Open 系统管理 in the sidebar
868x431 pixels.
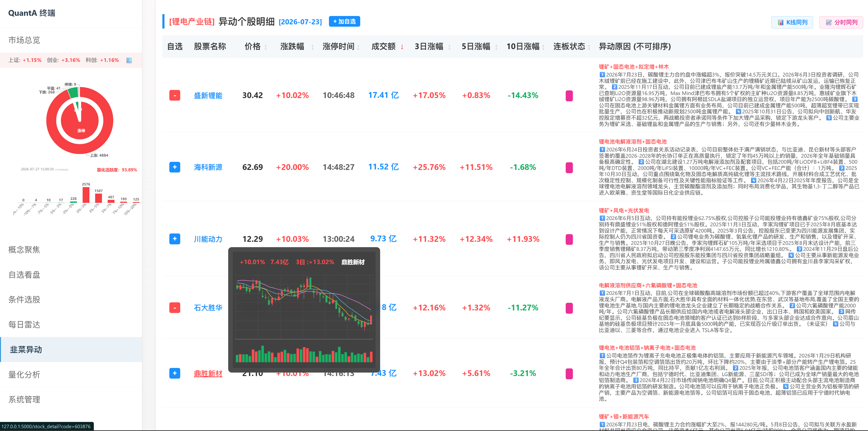coord(71,399)
